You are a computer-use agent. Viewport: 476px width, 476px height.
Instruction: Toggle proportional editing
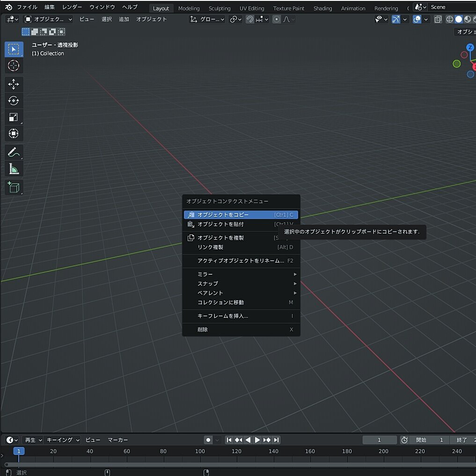[277, 20]
